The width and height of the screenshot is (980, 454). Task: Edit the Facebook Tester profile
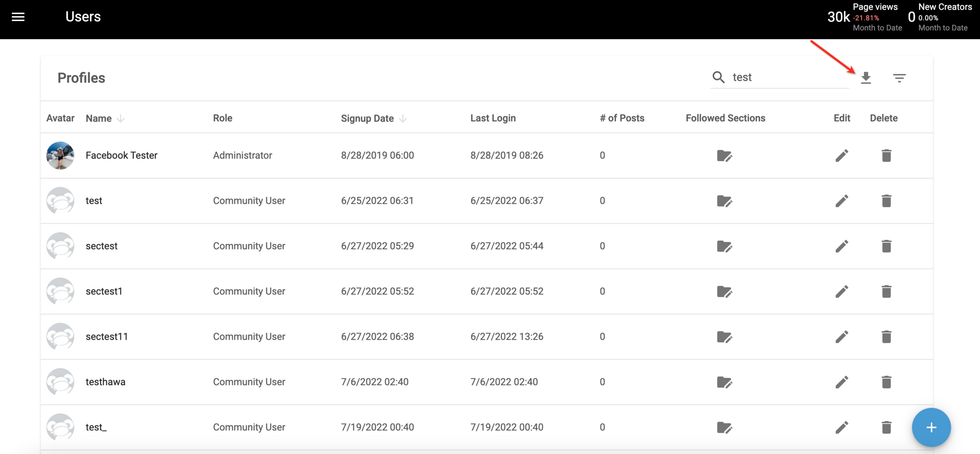[842, 156]
